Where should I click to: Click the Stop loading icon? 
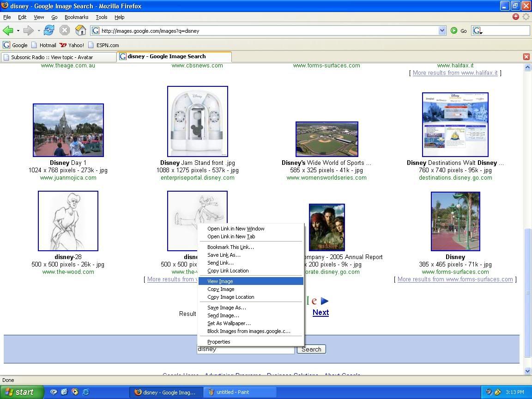coord(65,30)
